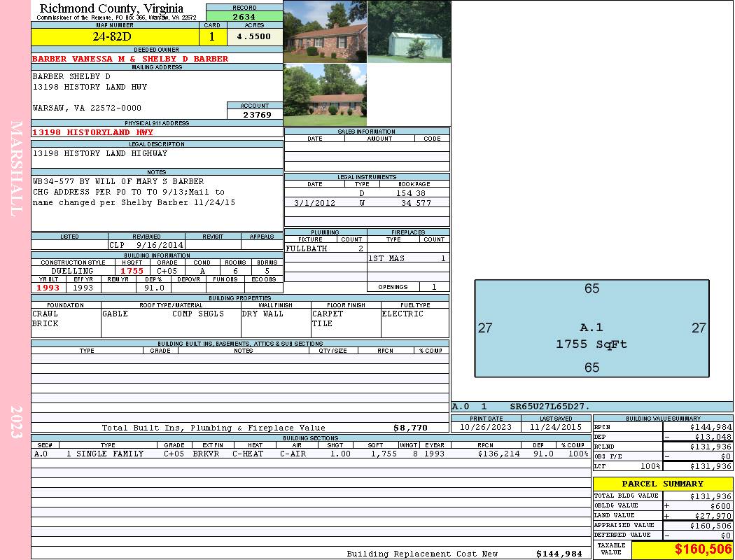Viewport: 735px width, 560px height.
Task: Open the metal shed photo thumbnail
Action: [x=409, y=31]
